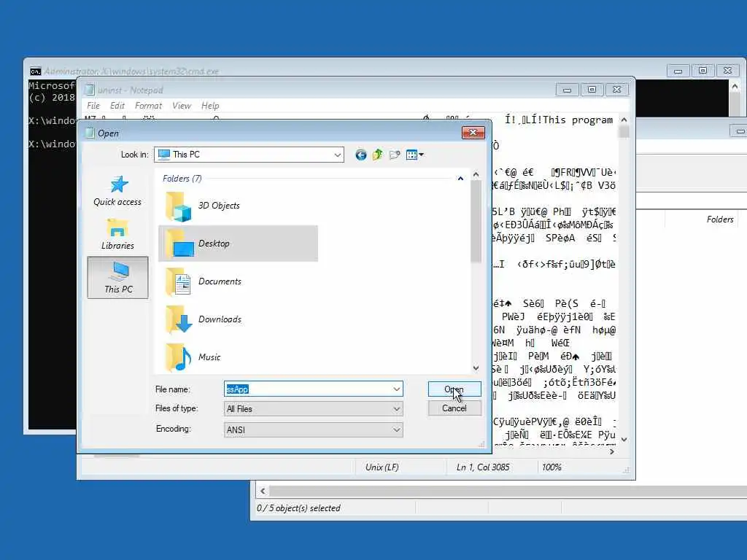
Task: Go back using the blue back arrow icon
Action: pyautogui.click(x=360, y=155)
